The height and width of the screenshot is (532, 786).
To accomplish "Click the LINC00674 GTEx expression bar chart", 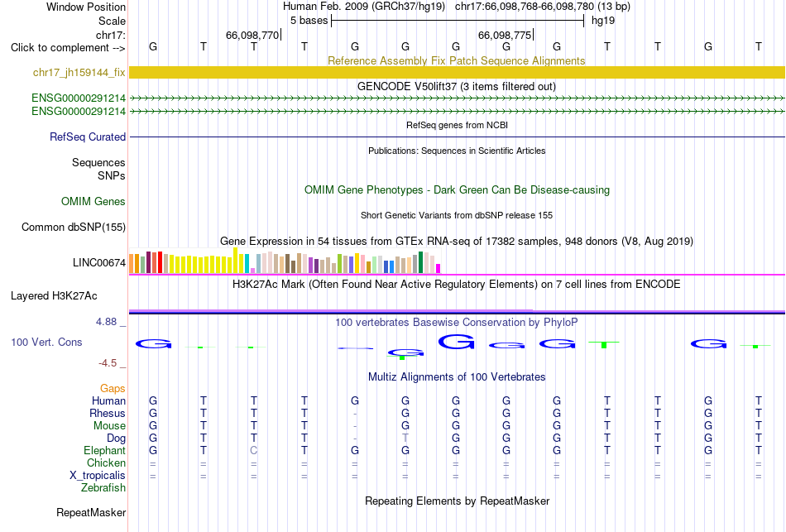I will 285,261.
